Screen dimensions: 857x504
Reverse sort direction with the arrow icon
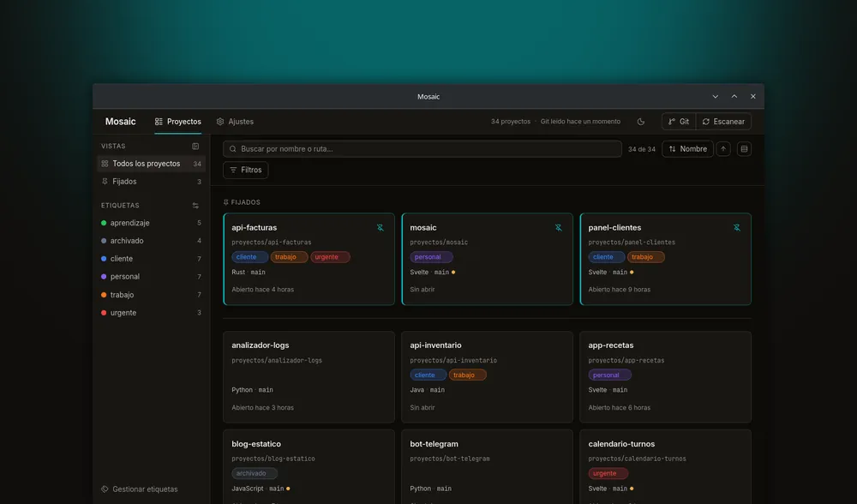tap(723, 148)
